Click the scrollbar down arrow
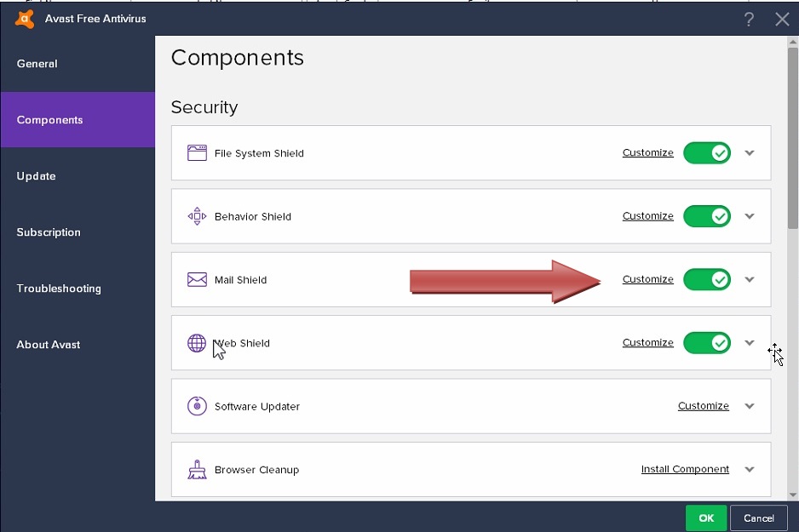799x532 pixels. [x=792, y=495]
